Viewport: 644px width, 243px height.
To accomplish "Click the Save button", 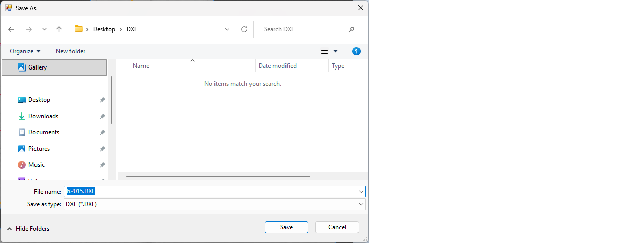I will click(286, 227).
